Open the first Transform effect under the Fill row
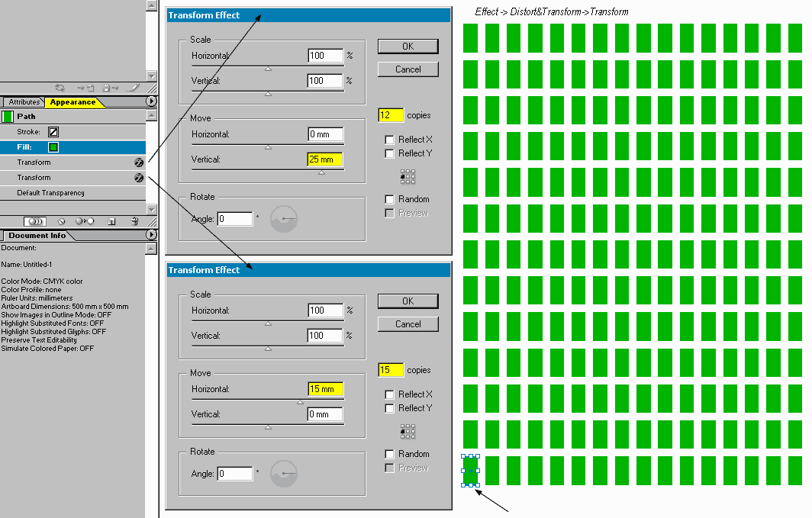 point(73,162)
